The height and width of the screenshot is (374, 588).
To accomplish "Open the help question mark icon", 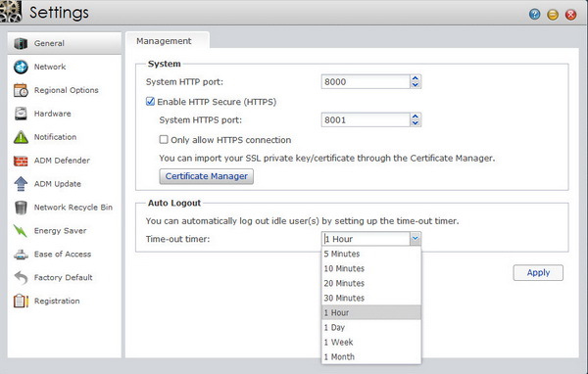I will point(534,15).
